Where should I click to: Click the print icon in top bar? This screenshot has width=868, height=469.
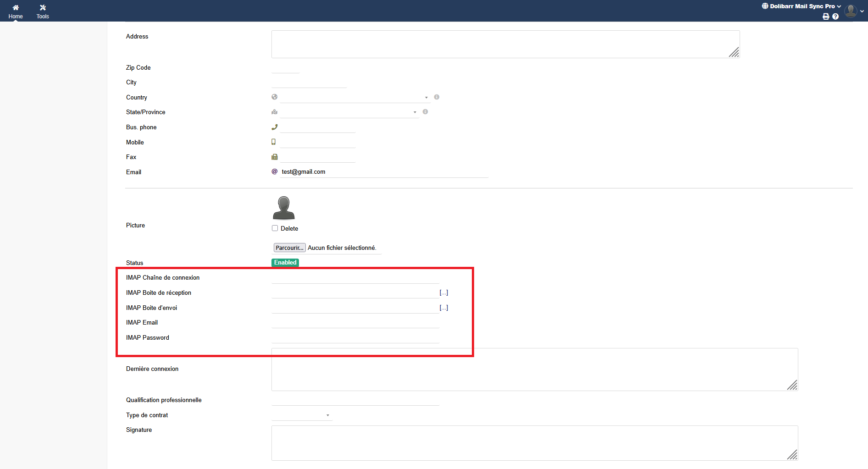(x=826, y=17)
